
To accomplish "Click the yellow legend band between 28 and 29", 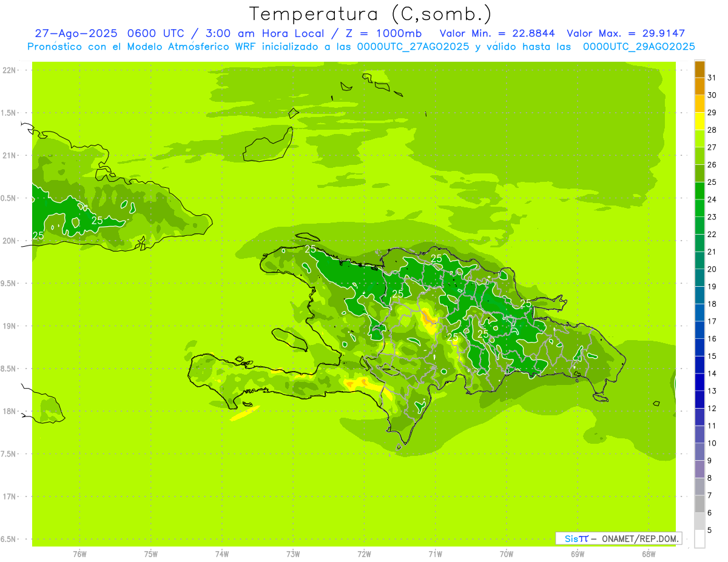I will (x=699, y=121).
